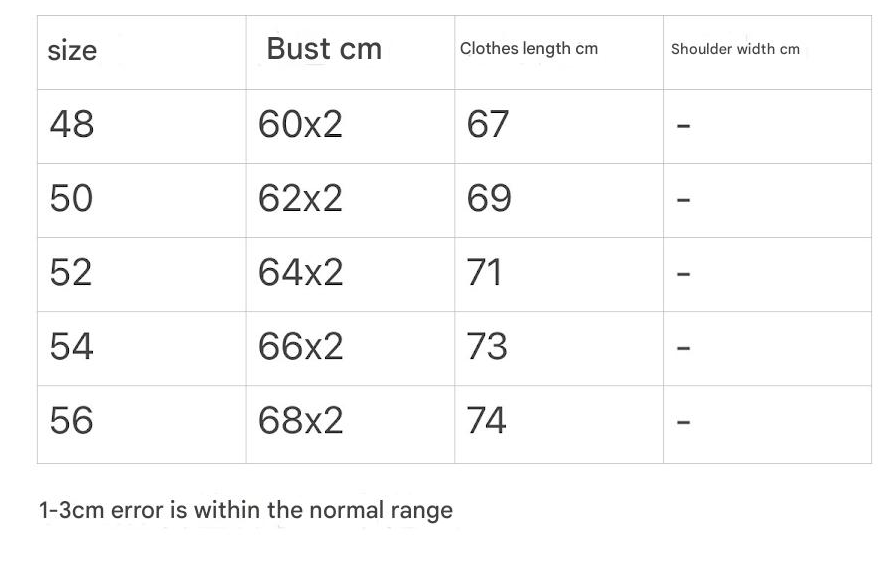
Task: Select the "Bust cm" header cell
Action: [x=324, y=49]
